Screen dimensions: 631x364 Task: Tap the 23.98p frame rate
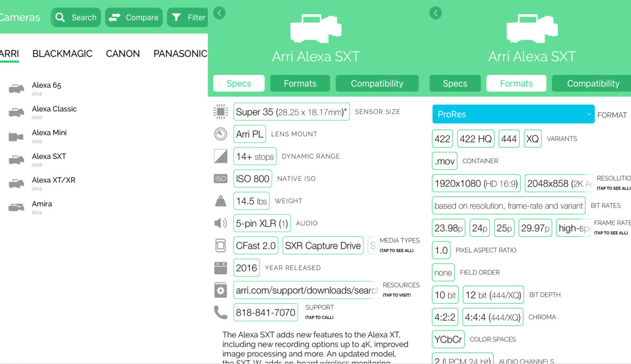(449, 228)
